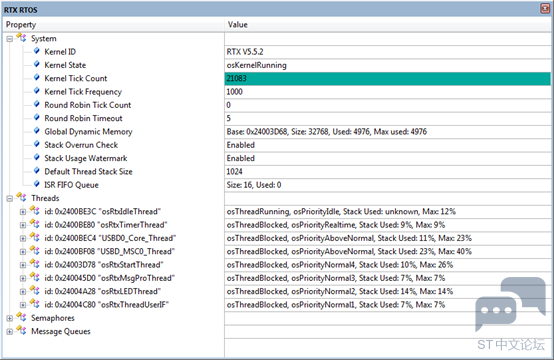554x360 pixels.
Task: Expand the Message Queues node
Action: tap(10, 332)
